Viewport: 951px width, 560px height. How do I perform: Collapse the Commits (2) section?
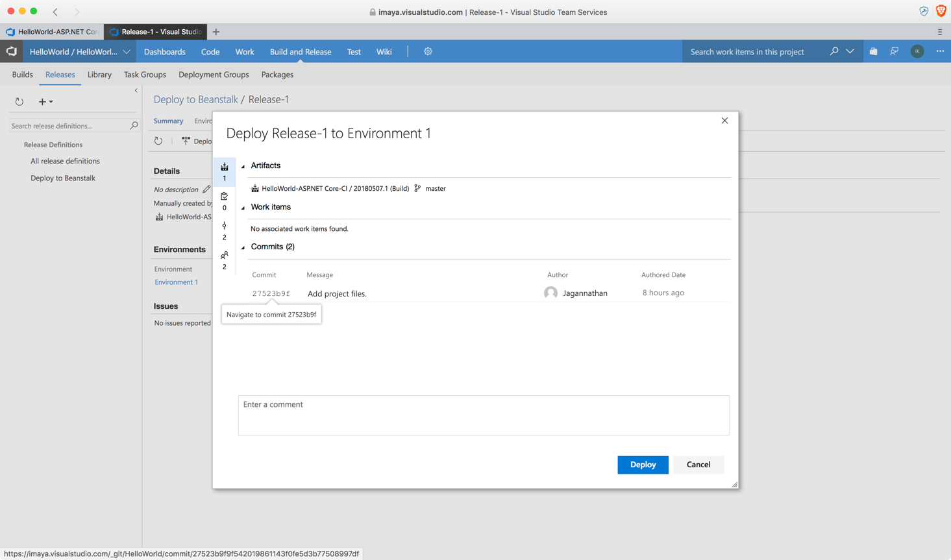(243, 248)
